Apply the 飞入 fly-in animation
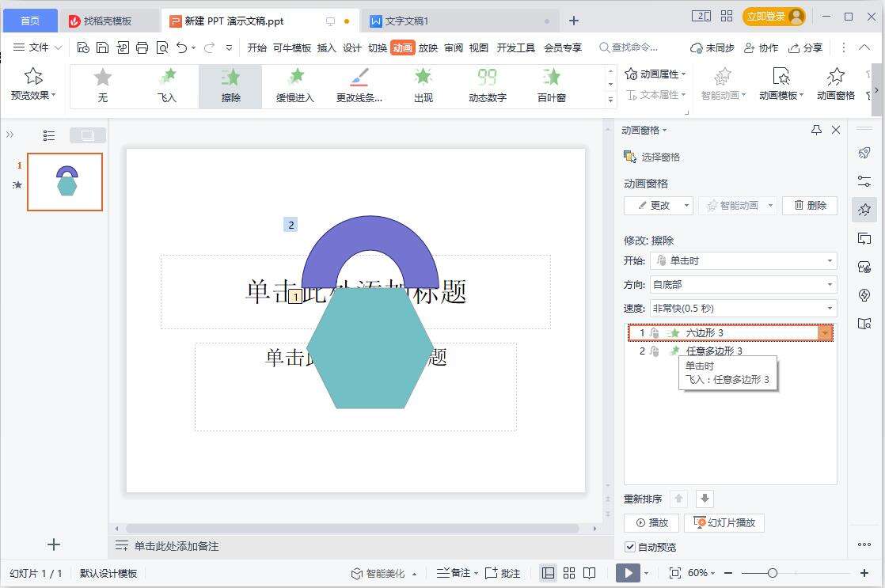The height and width of the screenshot is (588, 885). point(166,85)
